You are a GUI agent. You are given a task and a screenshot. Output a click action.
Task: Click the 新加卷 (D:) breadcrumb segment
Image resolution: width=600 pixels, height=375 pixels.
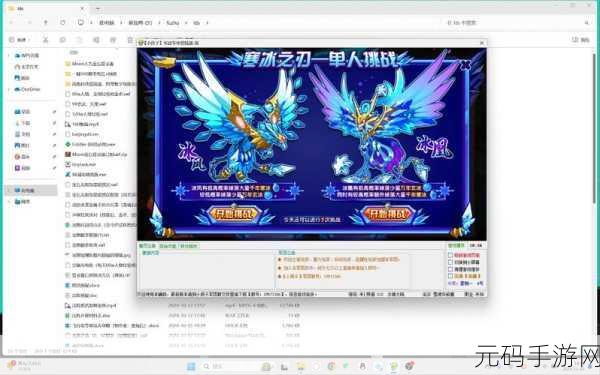(140, 23)
